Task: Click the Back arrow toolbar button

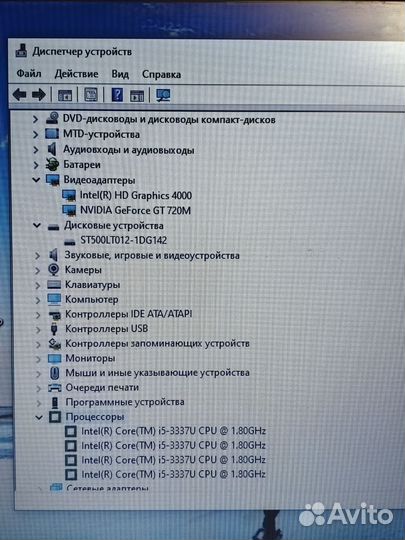Action: point(19,95)
